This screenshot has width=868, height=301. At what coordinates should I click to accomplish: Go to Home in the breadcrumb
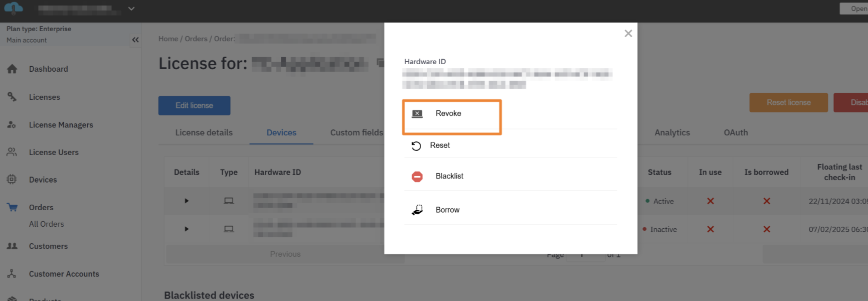[x=168, y=39]
